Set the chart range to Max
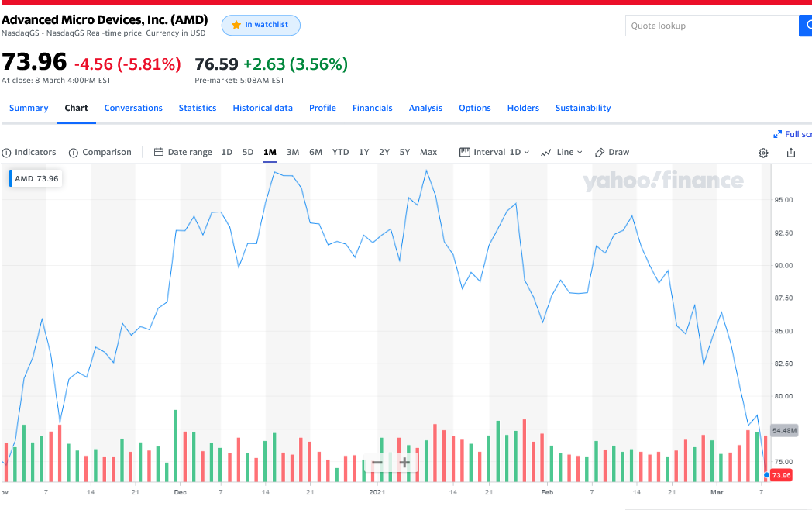 tap(428, 153)
